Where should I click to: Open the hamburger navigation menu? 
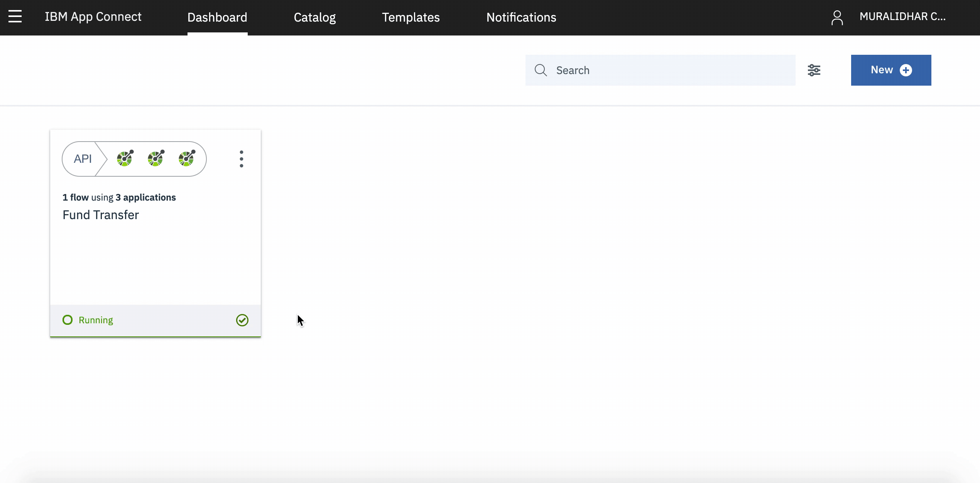click(15, 17)
